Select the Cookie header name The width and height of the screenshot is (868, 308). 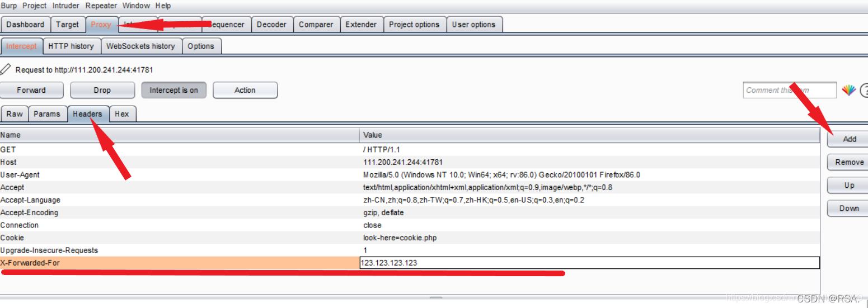(12, 238)
